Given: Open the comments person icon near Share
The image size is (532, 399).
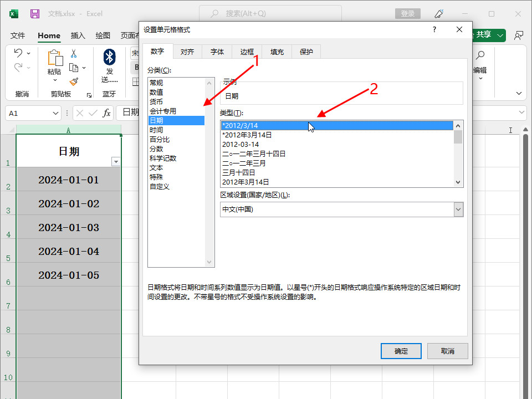Looking at the screenshot, I should click(519, 35).
